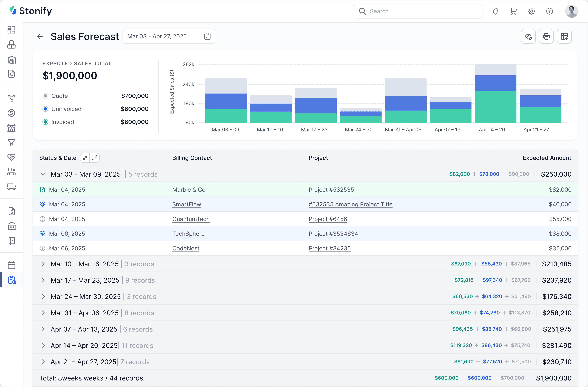The image size is (588, 387).
Task: Select the funnel icon in sidebar
Action: (x=11, y=142)
